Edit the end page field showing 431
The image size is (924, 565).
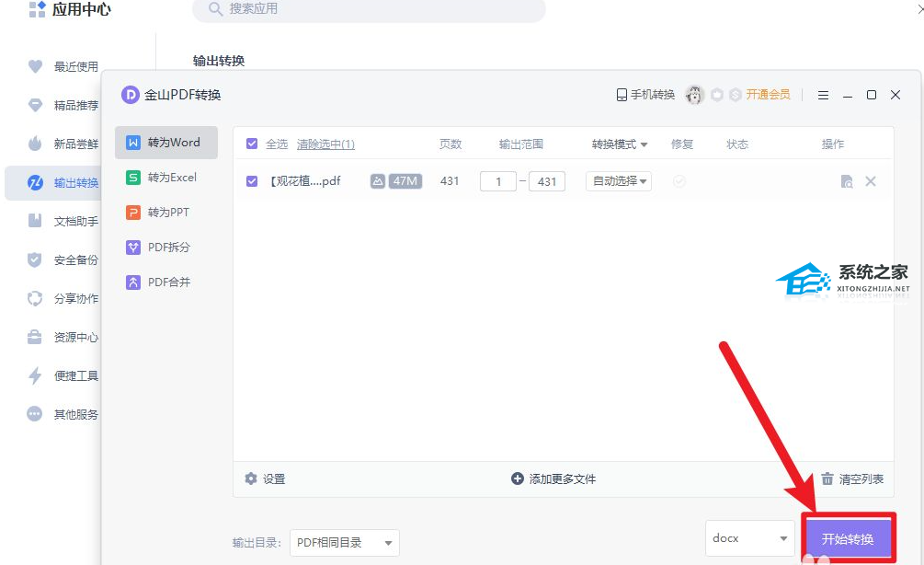tap(547, 181)
